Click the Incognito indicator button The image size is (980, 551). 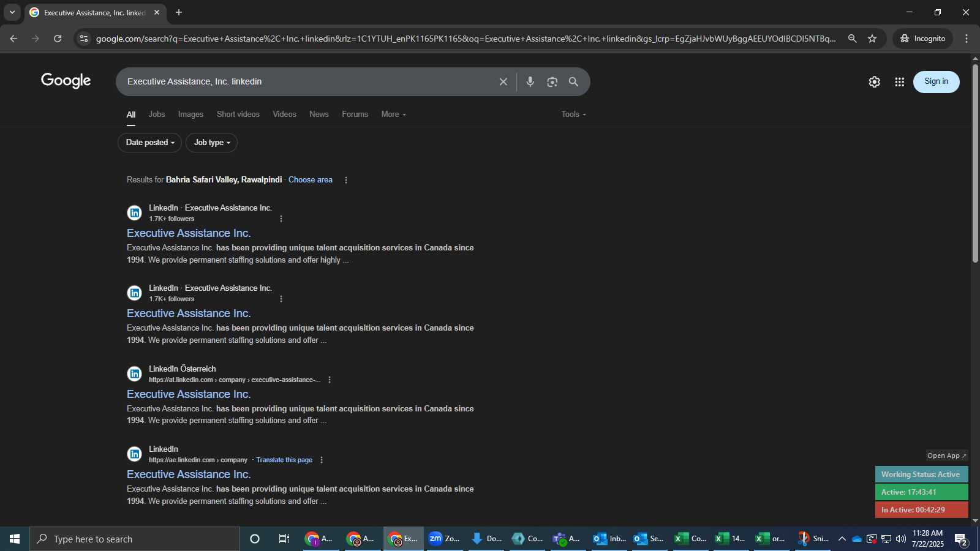922,39
